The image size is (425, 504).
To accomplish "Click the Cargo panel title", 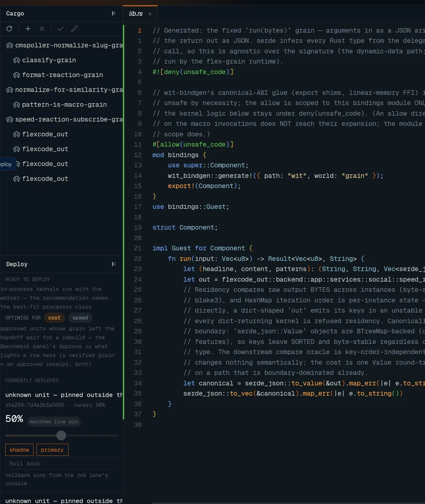I will click(15, 14).
